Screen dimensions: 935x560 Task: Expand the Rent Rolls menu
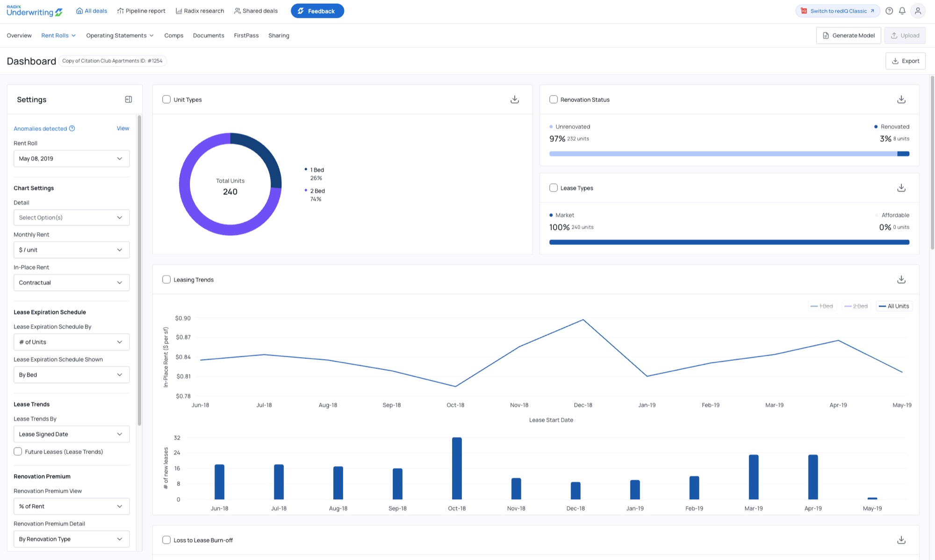click(x=58, y=36)
